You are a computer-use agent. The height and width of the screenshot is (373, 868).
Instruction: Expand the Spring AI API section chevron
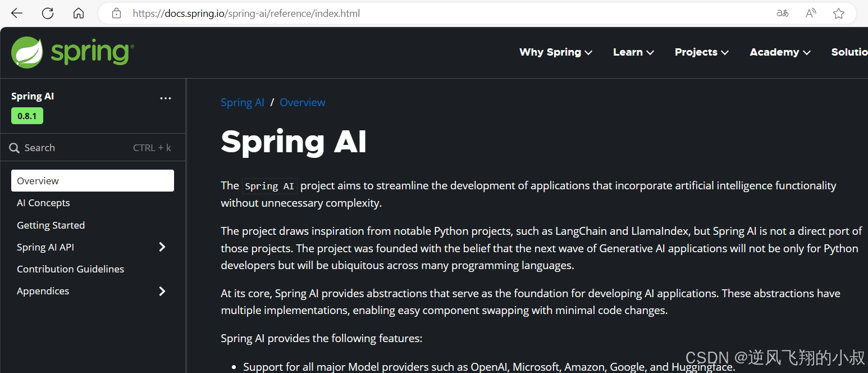pos(162,247)
